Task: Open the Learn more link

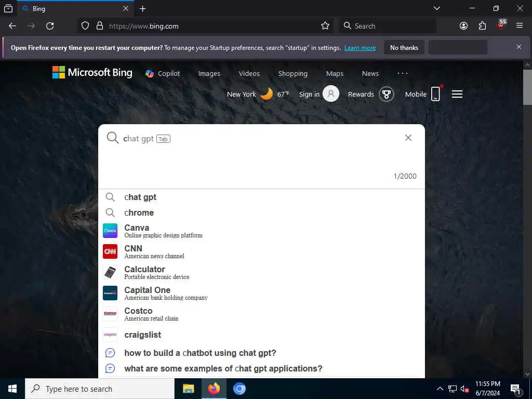Action: click(360, 48)
